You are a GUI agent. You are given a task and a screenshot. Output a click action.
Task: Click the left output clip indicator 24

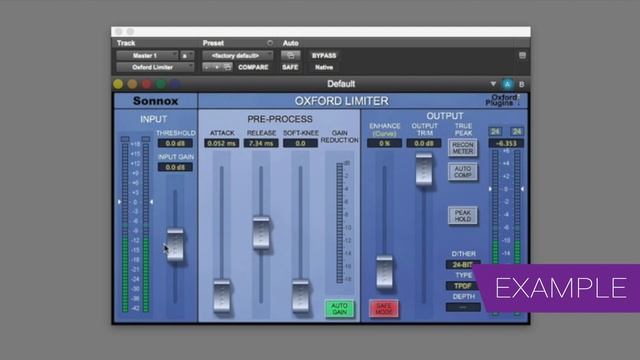[495, 131]
